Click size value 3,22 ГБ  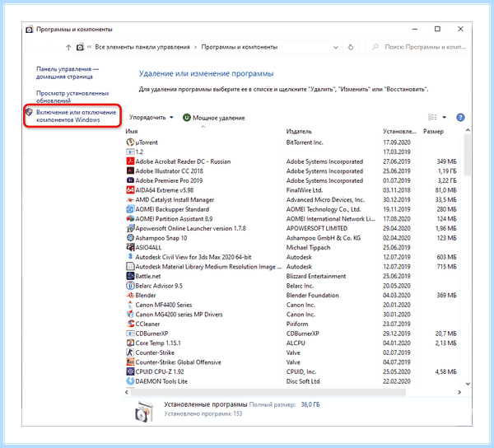point(447,180)
